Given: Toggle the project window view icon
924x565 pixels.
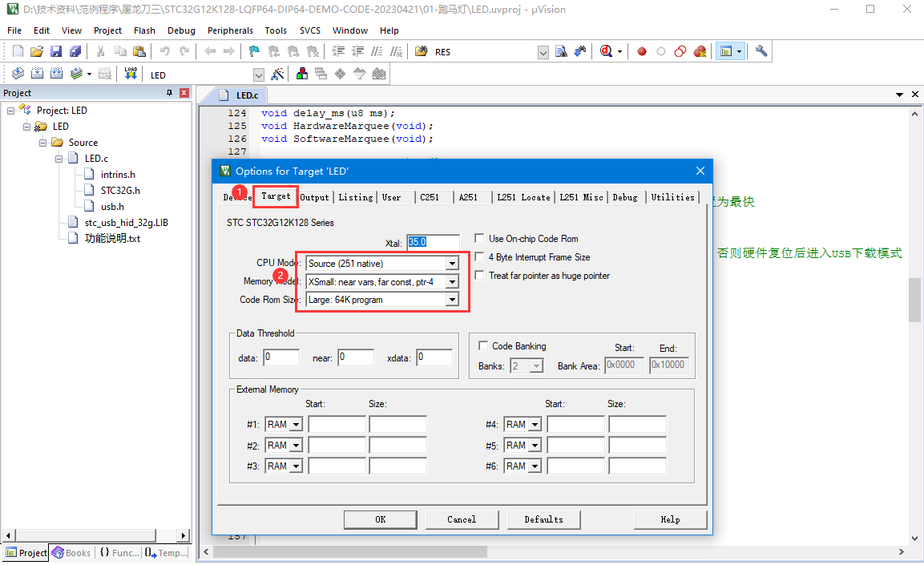Looking at the screenshot, I should [x=726, y=51].
